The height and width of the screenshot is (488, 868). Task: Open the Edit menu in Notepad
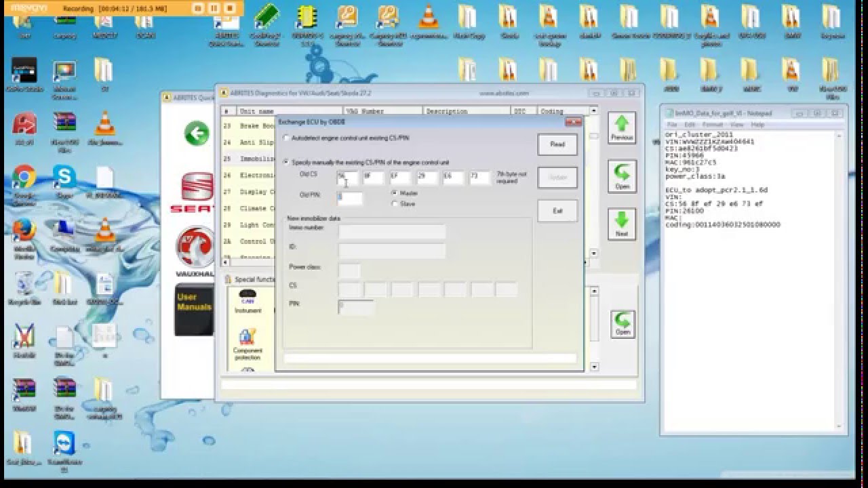click(690, 125)
